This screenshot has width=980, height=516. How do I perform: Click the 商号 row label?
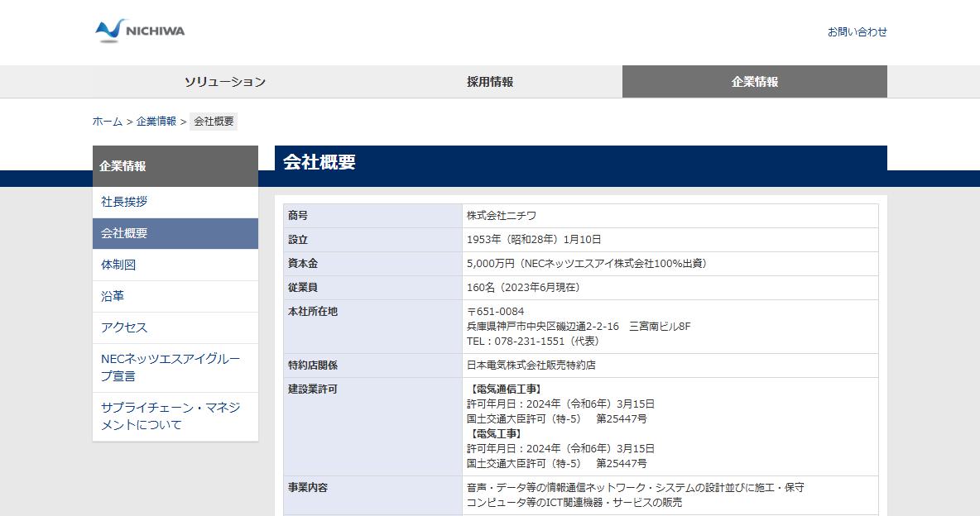click(297, 216)
